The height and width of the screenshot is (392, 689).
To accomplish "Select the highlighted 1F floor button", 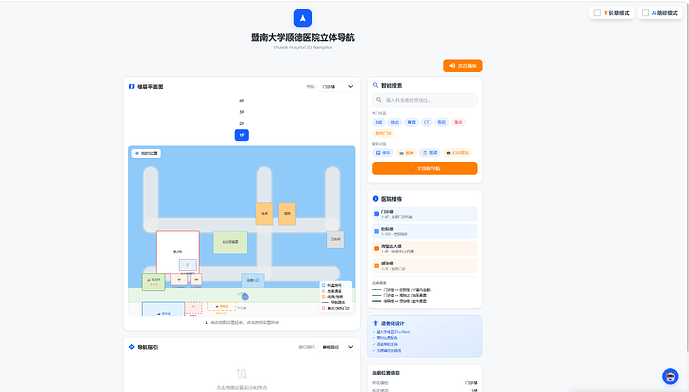I will point(242,135).
